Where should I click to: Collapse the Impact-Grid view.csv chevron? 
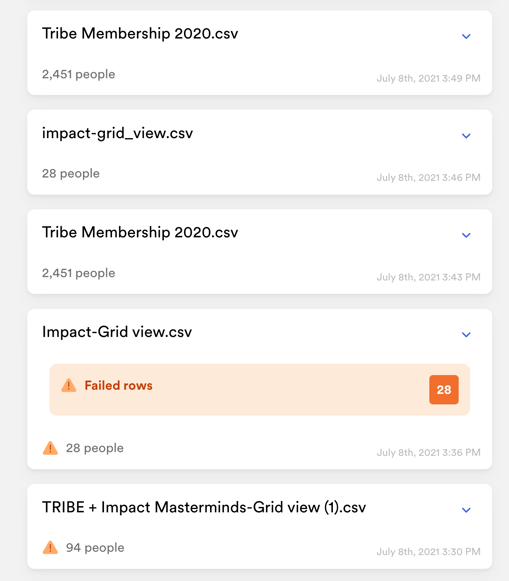pos(466,335)
